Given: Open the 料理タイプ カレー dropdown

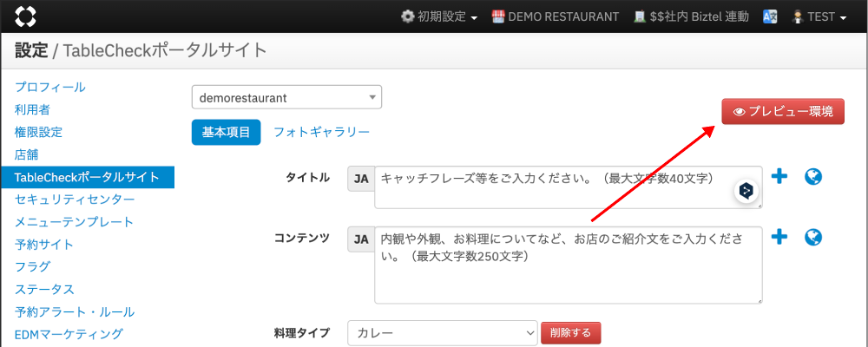Looking at the screenshot, I should [x=443, y=332].
